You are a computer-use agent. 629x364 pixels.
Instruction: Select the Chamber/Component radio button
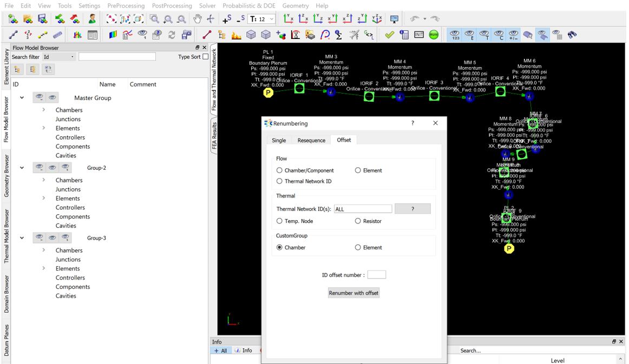point(280,170)
